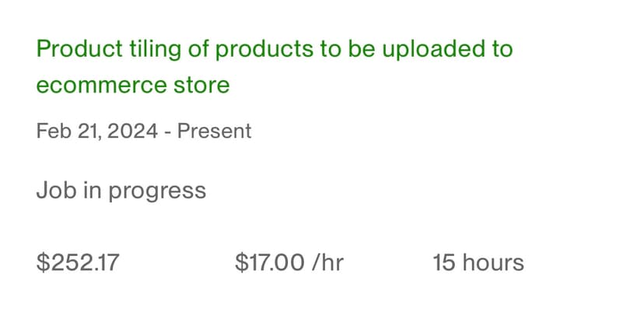Select the 'Job in progress' status

point(121,191)
